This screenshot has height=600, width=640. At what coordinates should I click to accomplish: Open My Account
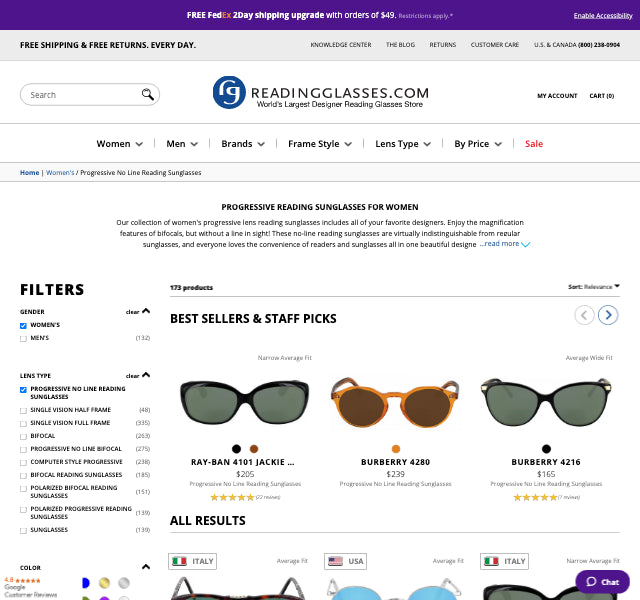coord(557,96)
